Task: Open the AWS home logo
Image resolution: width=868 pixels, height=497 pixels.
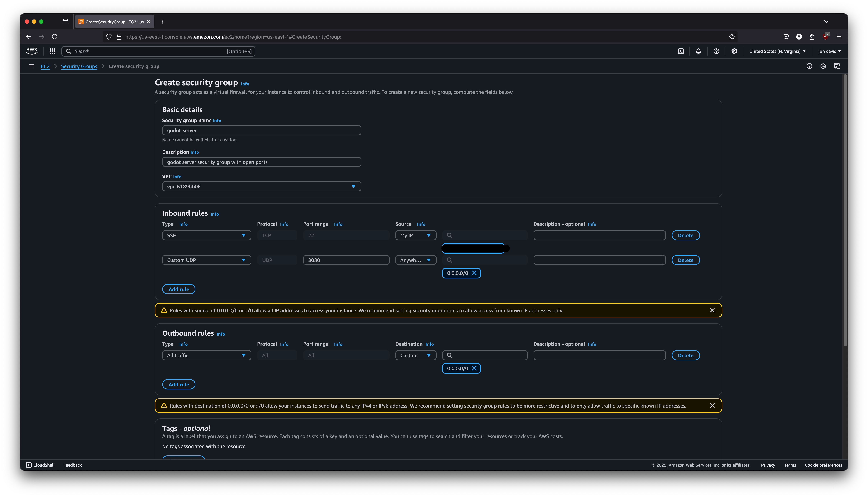Action: [x=32, y=51]
